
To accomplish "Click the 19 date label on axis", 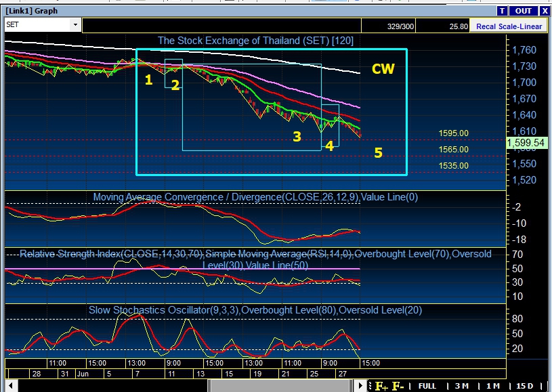I will (x=257, y=374).
